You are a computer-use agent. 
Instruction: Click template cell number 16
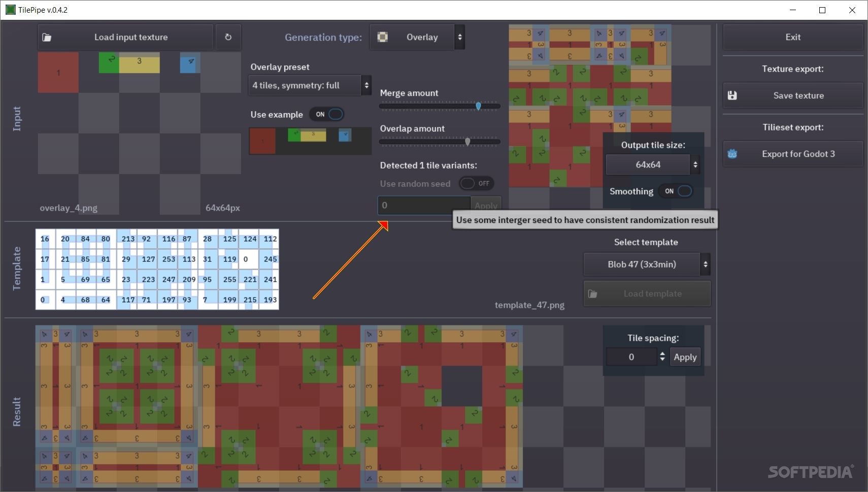(45, 239)
